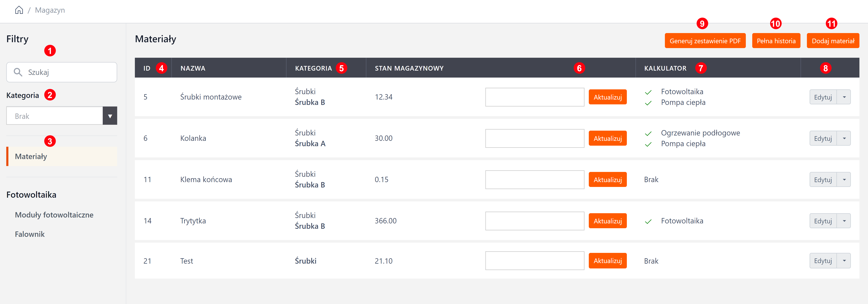Click the Magazyn breadcrumb link

(50, 10)
